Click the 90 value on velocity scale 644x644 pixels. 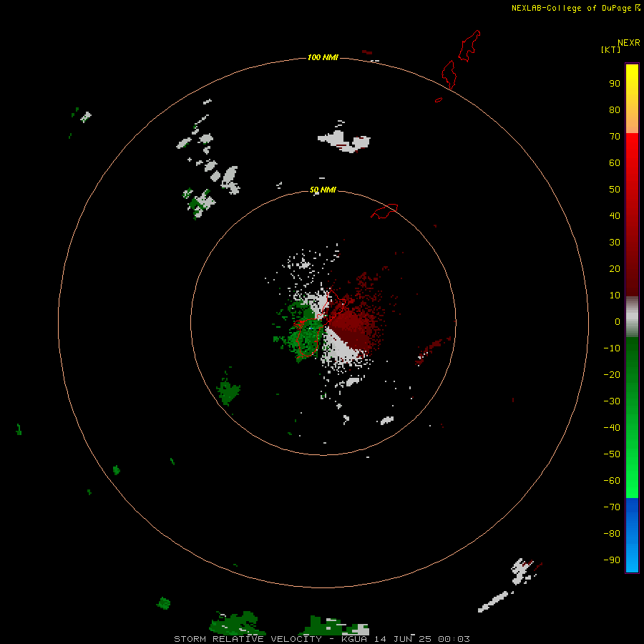pyautogui.click(x=615, y=84)
